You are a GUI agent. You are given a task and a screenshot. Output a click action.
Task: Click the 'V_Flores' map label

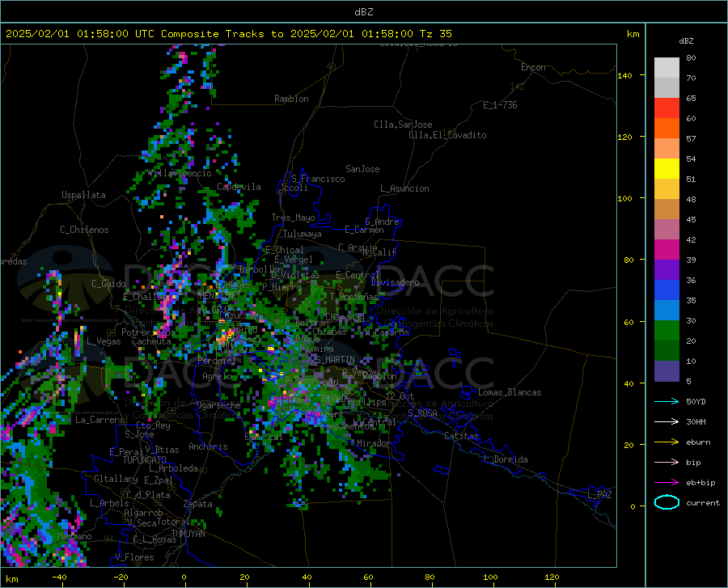pyautogui.click(x=134, y=557)
